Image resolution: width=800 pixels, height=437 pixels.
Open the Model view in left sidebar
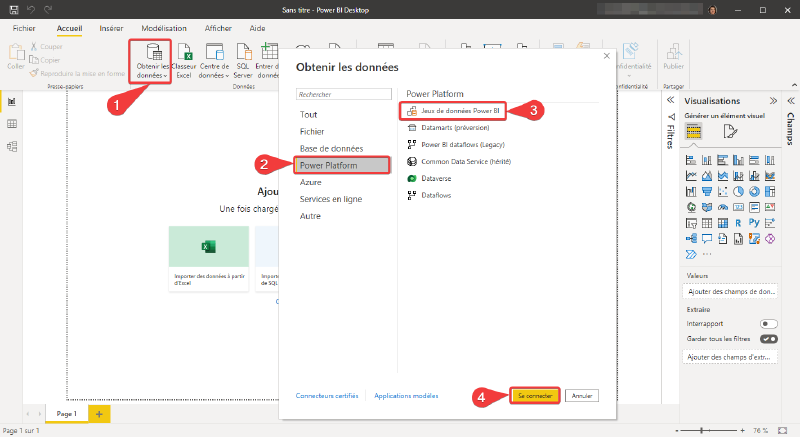[12, 147]
